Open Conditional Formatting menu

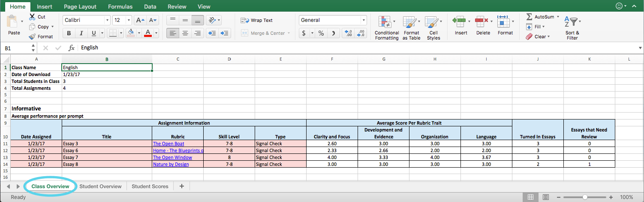[387, 28]
